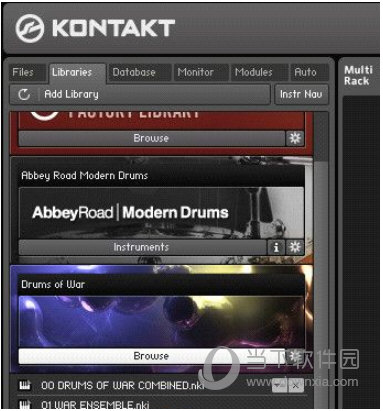The image size is (383, 411).
Task: Open the Database tab
Action: (x=139, y=72)
